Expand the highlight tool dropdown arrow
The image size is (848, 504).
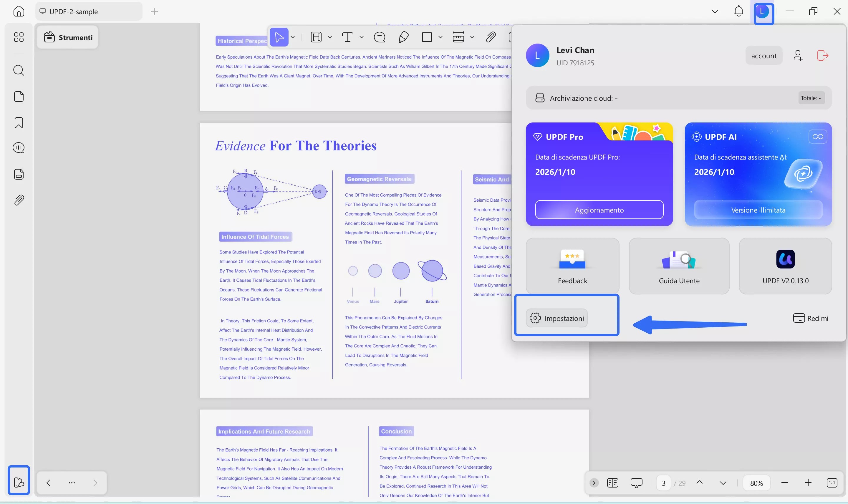tap(329, 37)
